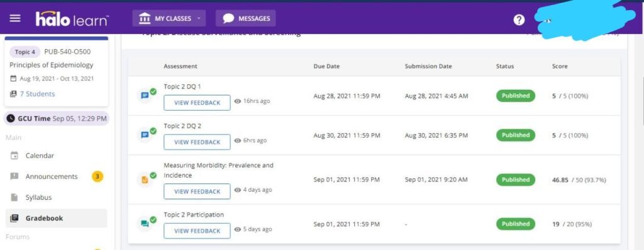Click the calendar icon beside class dates

tap(13, 78)
